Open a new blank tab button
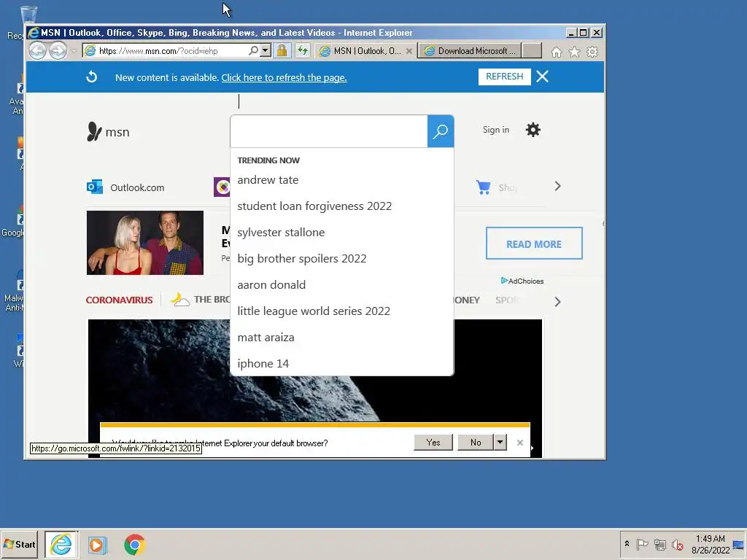 pos(532,50)
